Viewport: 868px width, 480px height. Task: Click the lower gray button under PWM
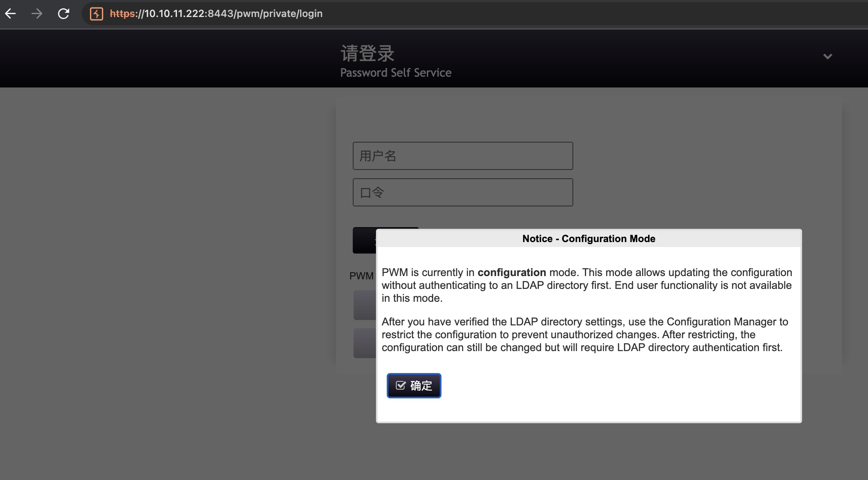[364, 343]
